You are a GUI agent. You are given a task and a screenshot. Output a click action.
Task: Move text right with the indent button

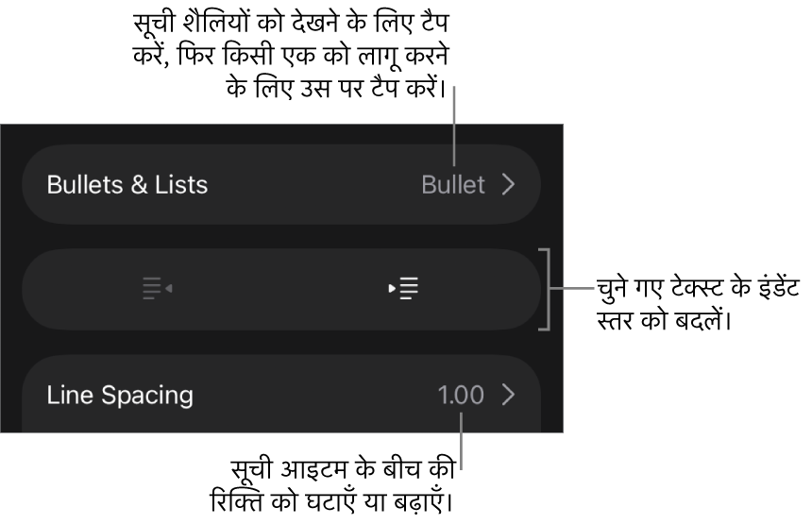(x=404, y=289)
